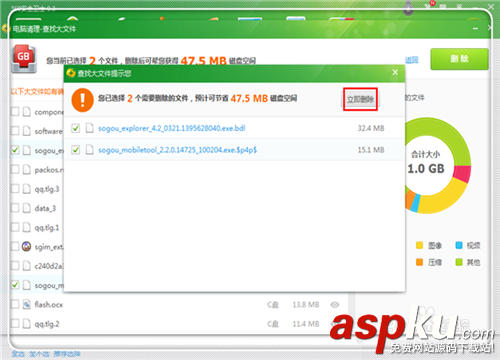Click the file icon of data_3 row
Viewport: 500px width, 360px height.
pos(27,208)
